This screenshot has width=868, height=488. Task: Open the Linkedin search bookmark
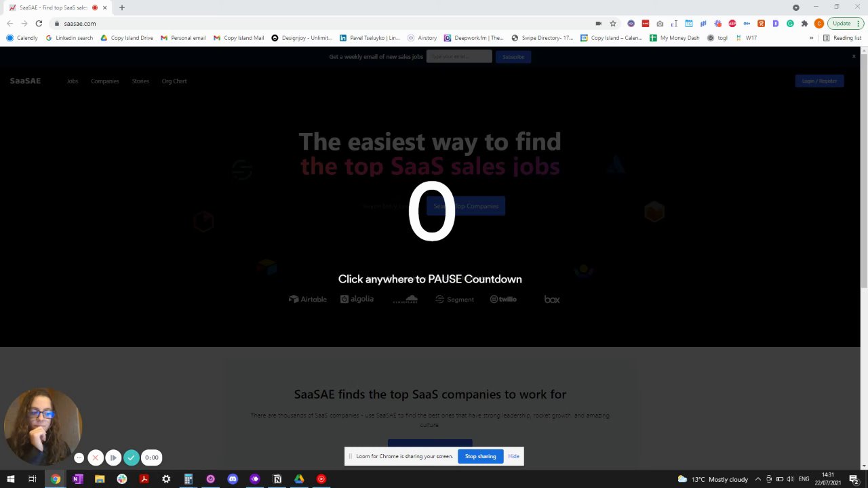(69, 38)
